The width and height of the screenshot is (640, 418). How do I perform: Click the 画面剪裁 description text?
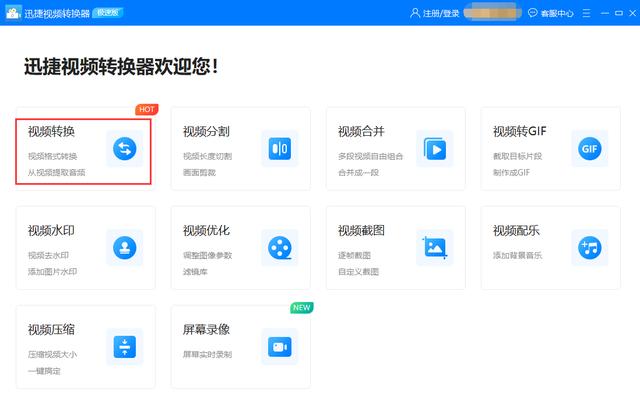pyautogui.click(x=199, y=173)
